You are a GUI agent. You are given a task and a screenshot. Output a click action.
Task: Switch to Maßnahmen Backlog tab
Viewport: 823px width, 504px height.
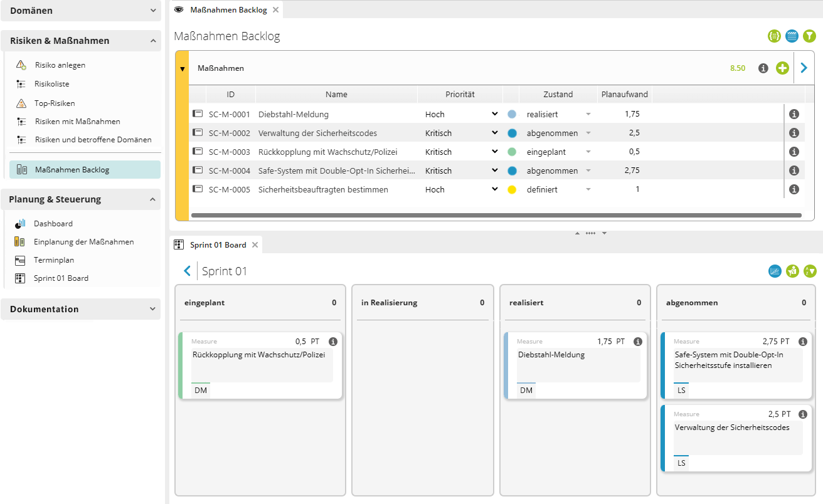(228, 9)
